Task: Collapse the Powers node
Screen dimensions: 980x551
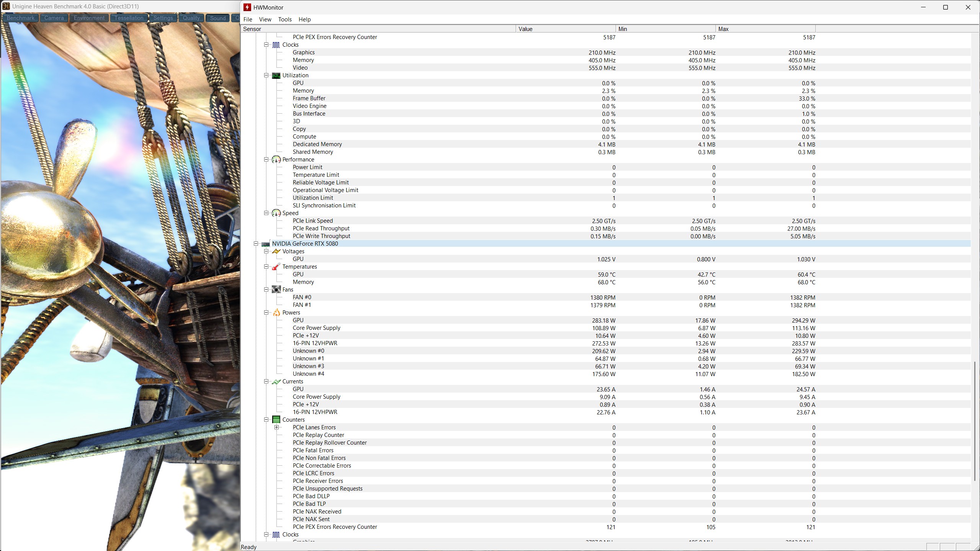Action: pos(266,313)
